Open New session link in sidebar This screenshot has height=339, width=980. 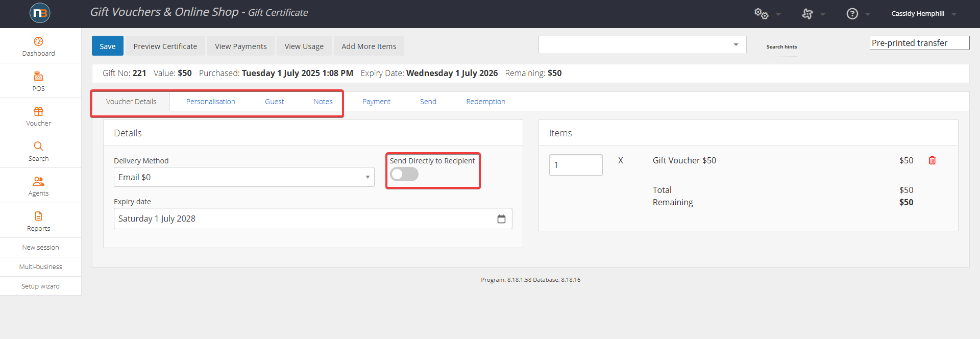(x=41, y=248)
